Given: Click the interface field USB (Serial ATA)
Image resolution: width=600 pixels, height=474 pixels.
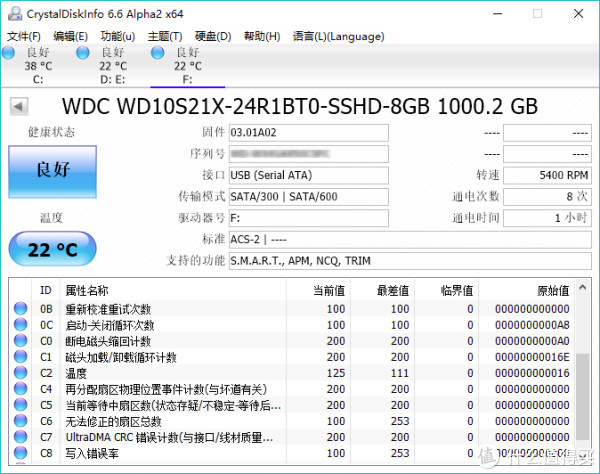Looking at the screenshot, I should click(x=309, y=175).
